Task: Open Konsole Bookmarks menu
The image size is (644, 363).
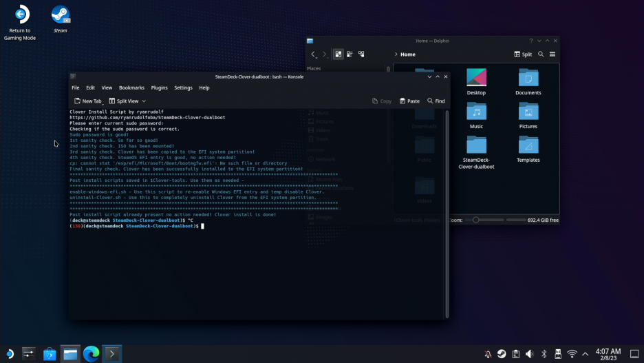Action: [131, 87]
